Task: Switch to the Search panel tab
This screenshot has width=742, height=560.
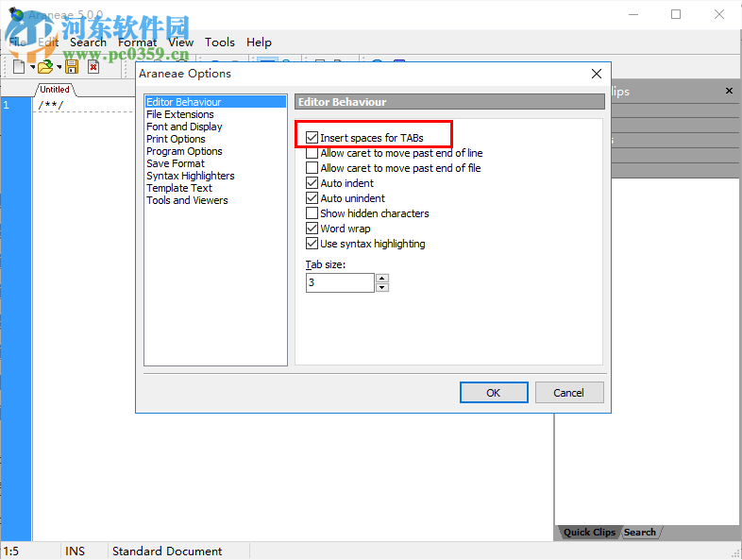Action: click(639, 532)
